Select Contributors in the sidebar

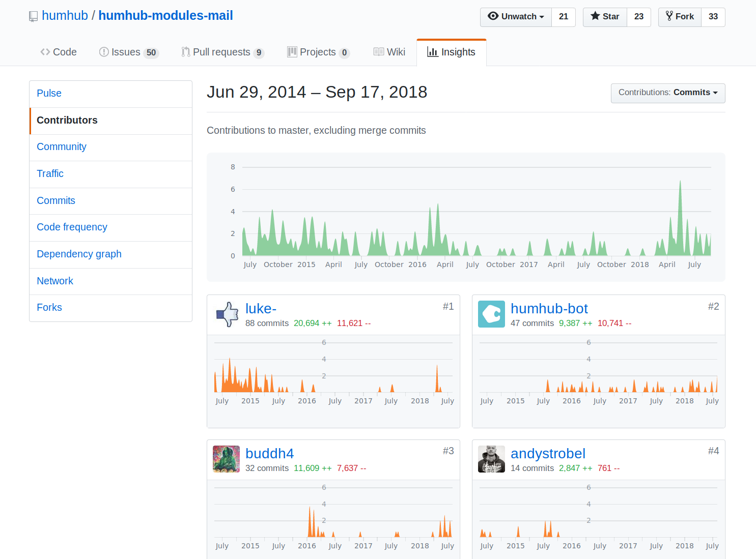click(67, 120)
